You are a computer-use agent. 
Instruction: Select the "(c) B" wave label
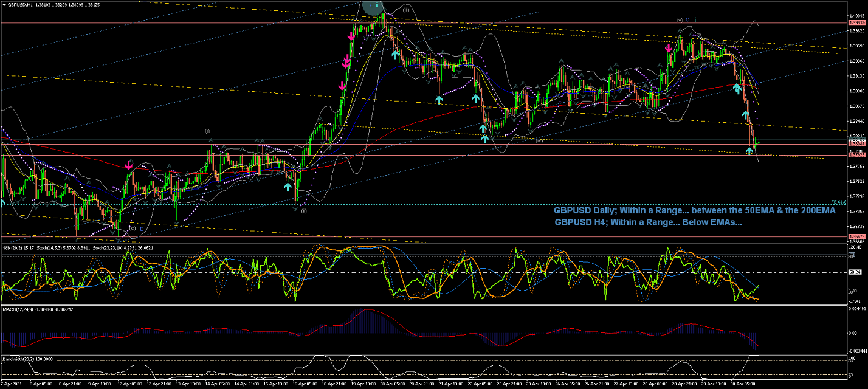pos(135,229)
